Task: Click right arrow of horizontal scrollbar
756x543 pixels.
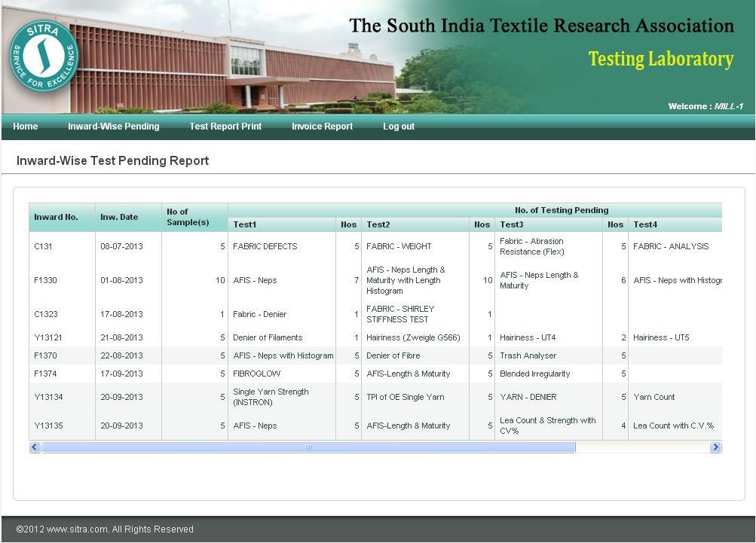Action: [716, 447]
